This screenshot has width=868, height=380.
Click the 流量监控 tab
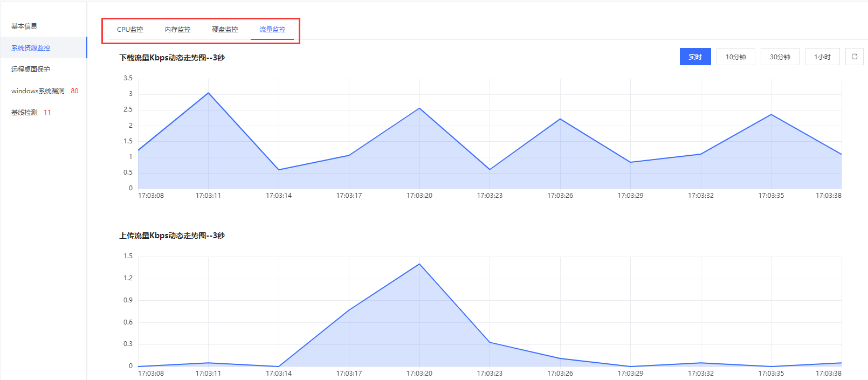point(272,30)
